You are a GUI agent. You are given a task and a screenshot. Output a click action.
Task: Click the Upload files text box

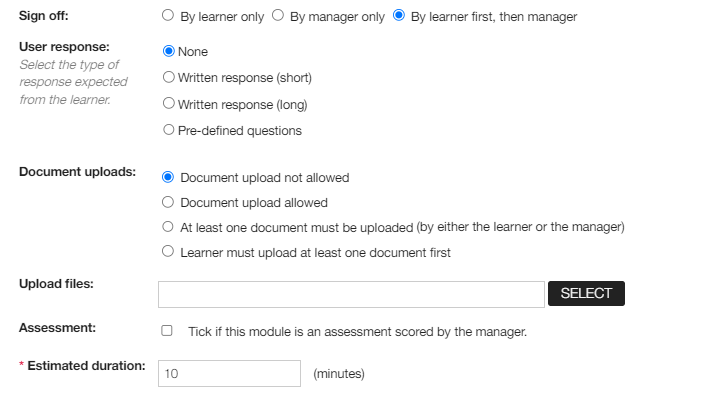(x=351, y=294)
